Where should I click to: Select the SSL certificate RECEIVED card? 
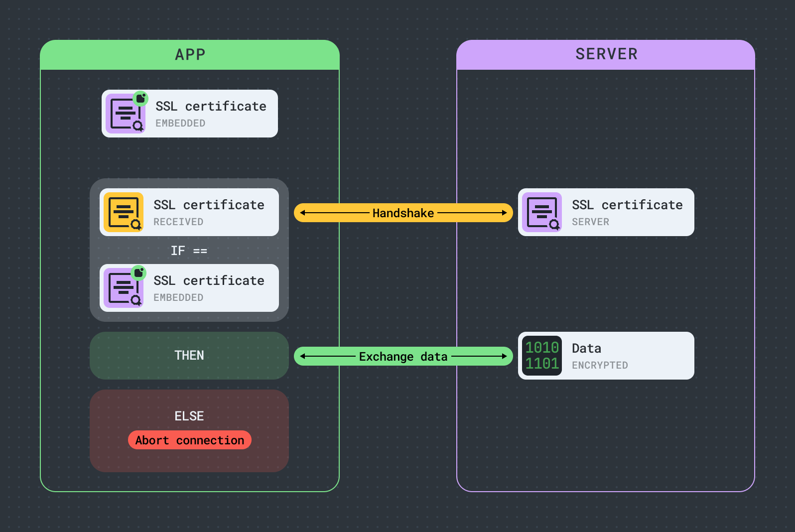tap(209, 212)
